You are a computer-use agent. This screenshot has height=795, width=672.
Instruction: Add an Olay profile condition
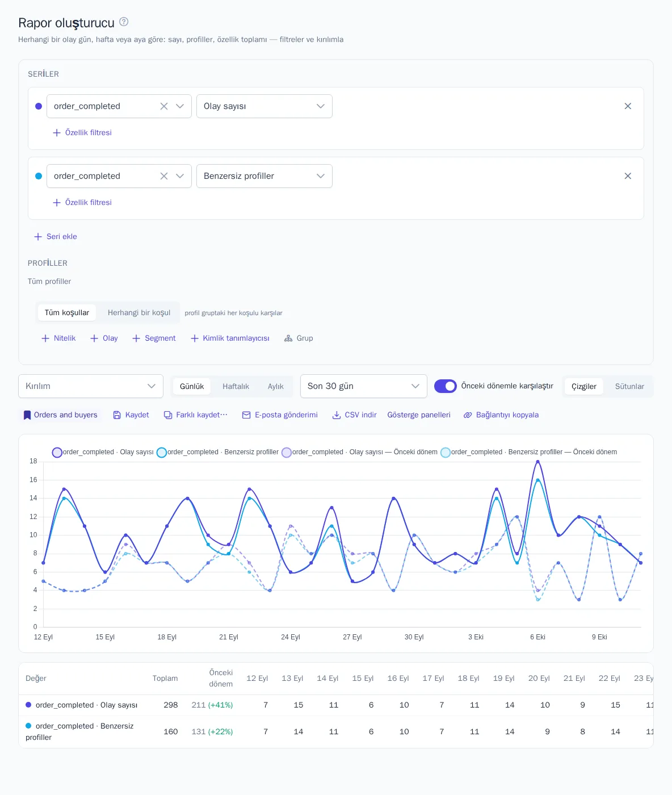click(104, 338)
